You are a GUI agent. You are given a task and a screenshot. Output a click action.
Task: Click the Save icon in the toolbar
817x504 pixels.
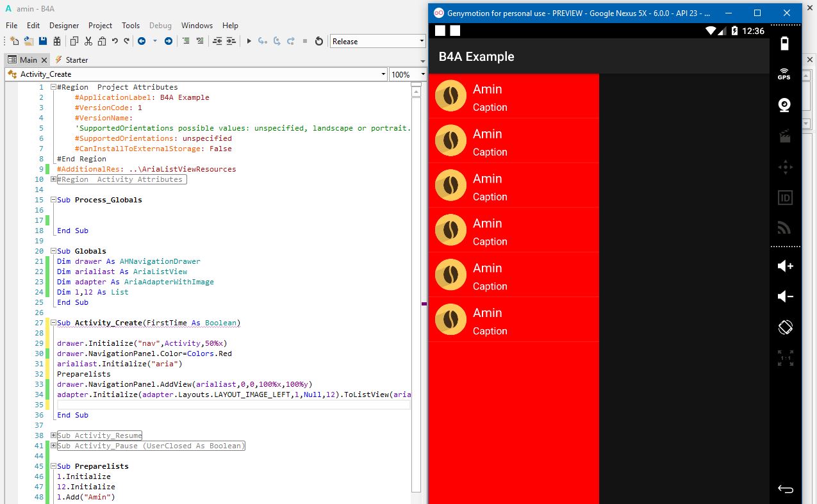tap(43, 41)
